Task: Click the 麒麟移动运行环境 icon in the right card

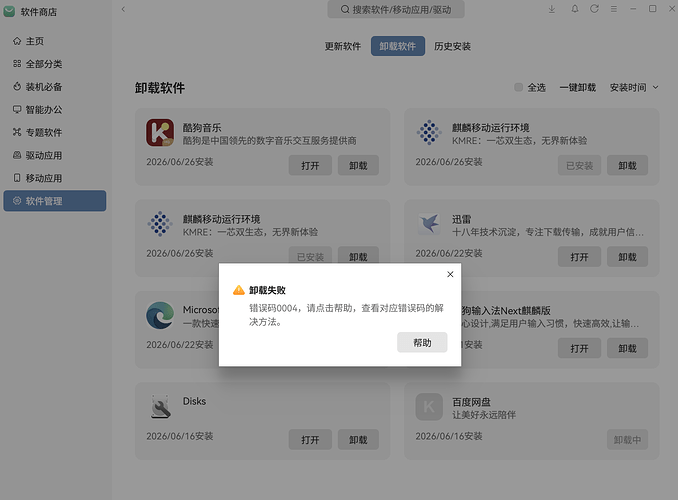Action: click(x=429, y=132)
